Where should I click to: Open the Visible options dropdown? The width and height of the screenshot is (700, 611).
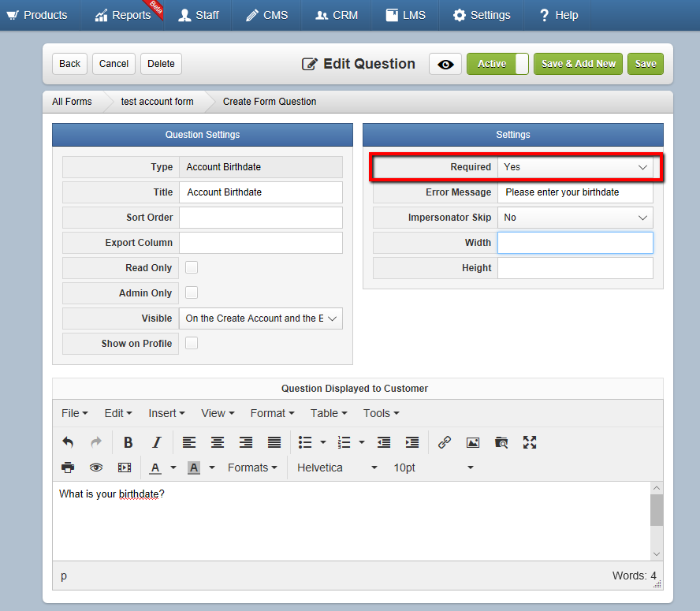[x=260, y=319]
